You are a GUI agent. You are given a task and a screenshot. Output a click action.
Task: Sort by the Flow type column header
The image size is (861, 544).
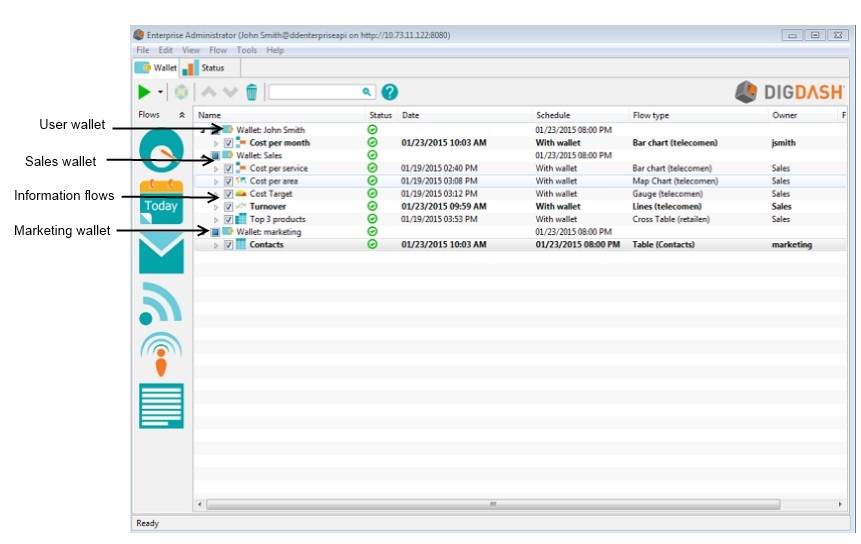click(698, 115)
